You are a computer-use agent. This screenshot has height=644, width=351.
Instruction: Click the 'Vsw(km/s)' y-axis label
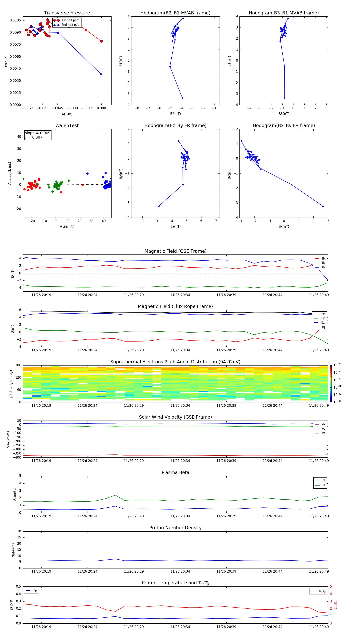(8, 439)
